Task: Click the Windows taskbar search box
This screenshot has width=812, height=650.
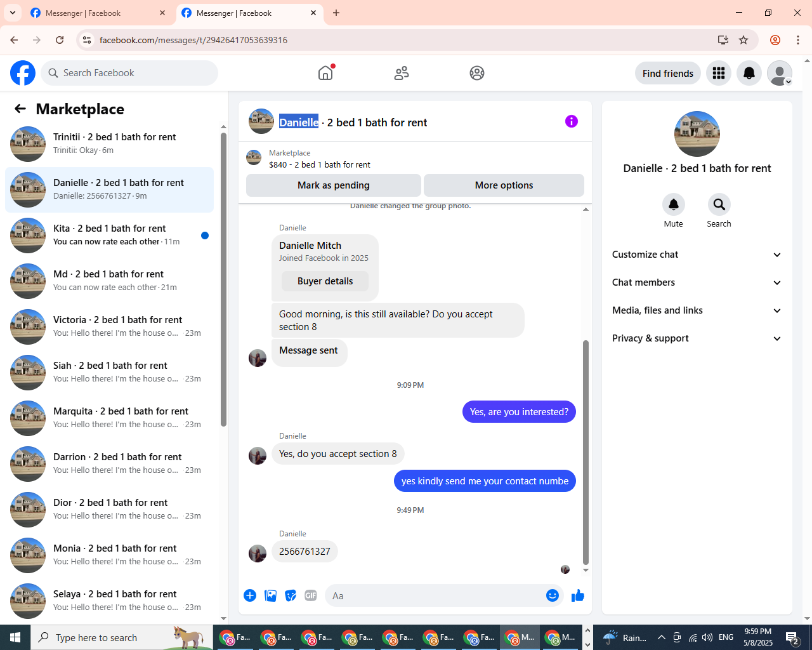Action: coord(122,637)
